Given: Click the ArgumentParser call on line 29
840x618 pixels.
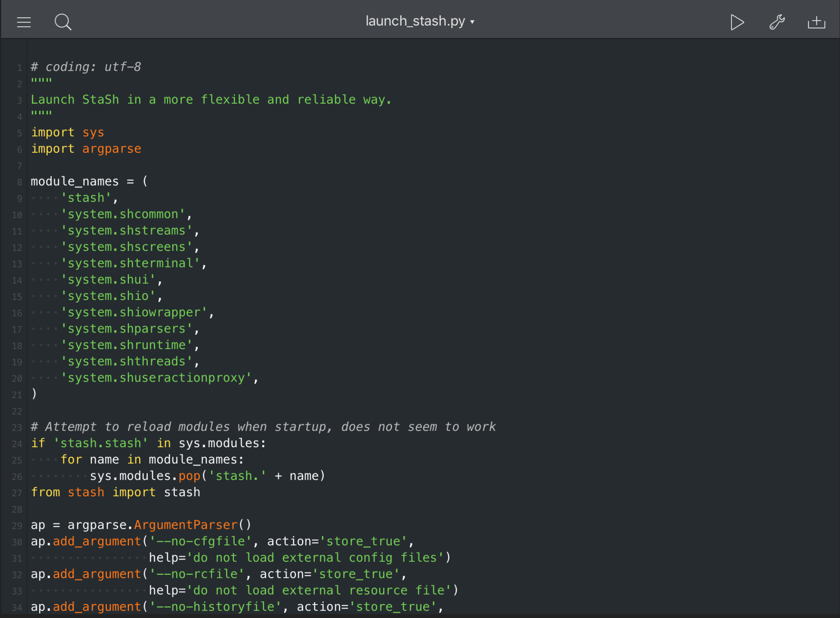Looking at the screenshot, I should [x=186, y=525].
